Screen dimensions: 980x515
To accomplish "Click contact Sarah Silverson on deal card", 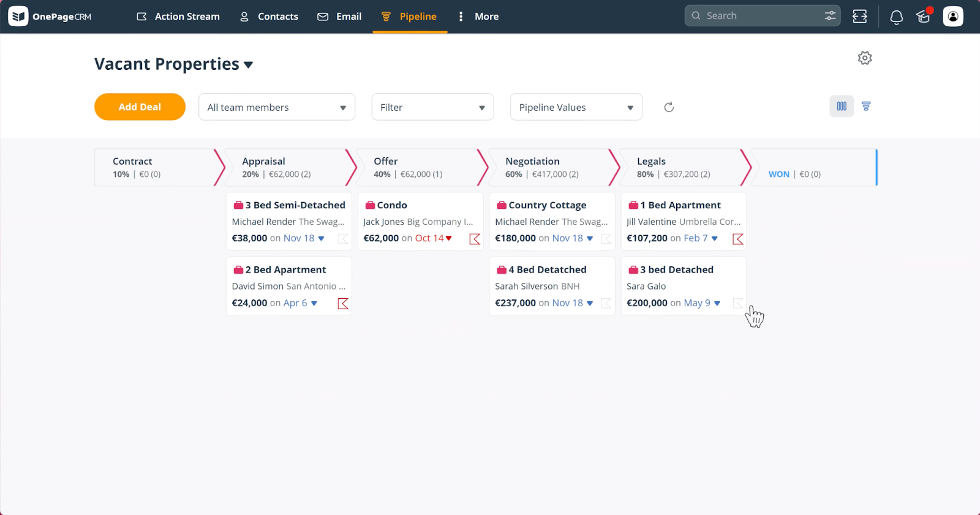I will coord(527,286).
